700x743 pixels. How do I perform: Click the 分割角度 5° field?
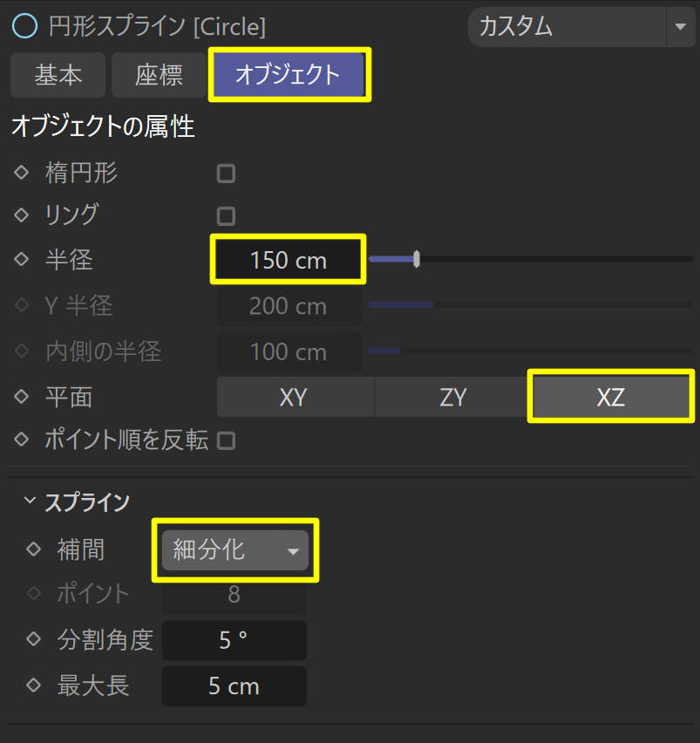(234, 641)
